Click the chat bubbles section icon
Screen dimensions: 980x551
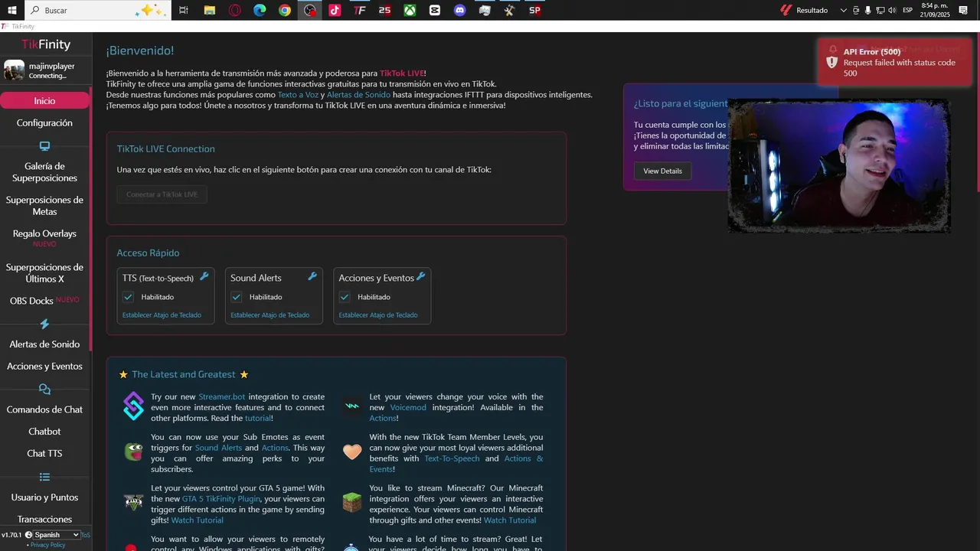point(44,390)
